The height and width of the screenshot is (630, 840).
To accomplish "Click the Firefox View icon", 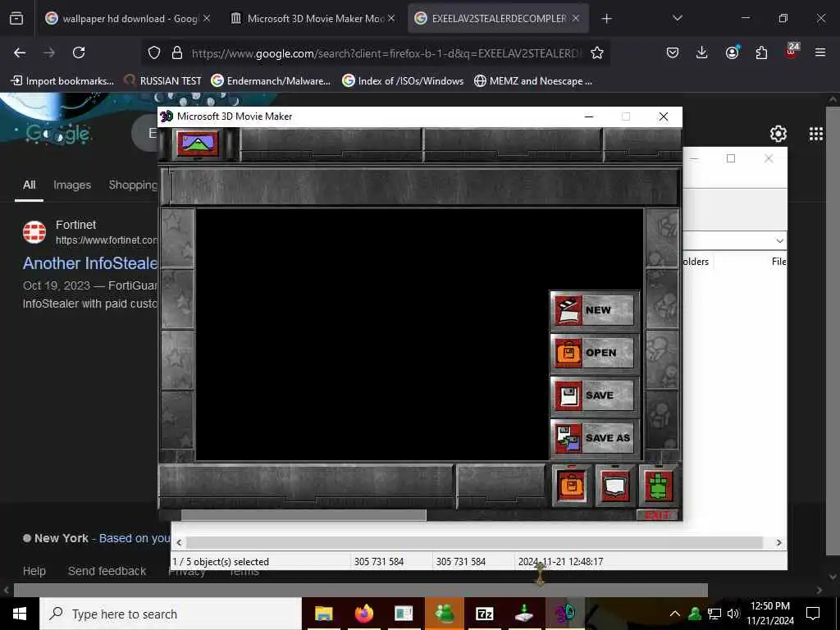I will pyautogui.click(x=16, y=19).
